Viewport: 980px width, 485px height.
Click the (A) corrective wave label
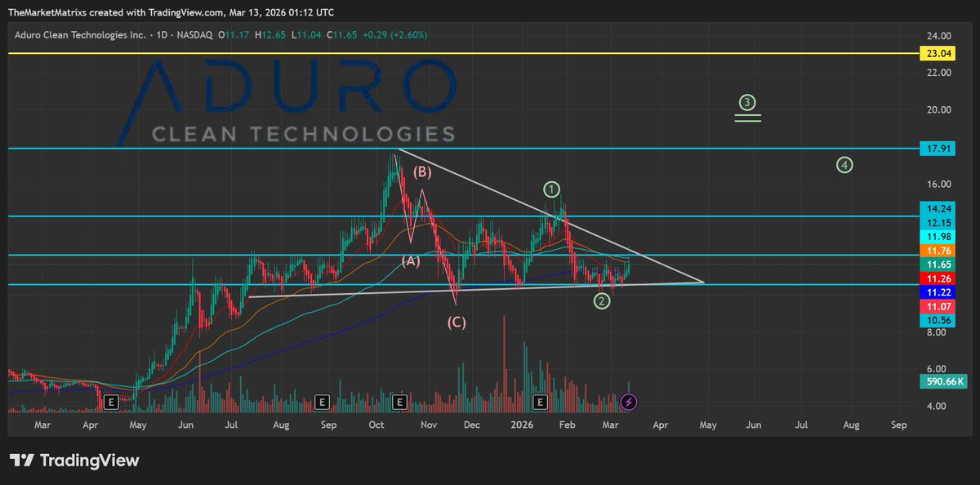tap(410, 261)
